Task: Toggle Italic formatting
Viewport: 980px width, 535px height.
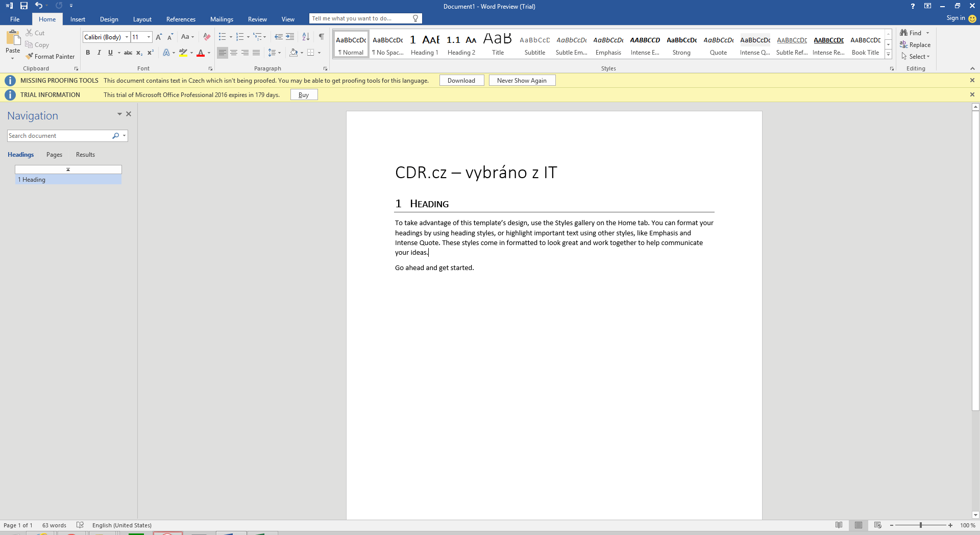Action: coord(99,53)
